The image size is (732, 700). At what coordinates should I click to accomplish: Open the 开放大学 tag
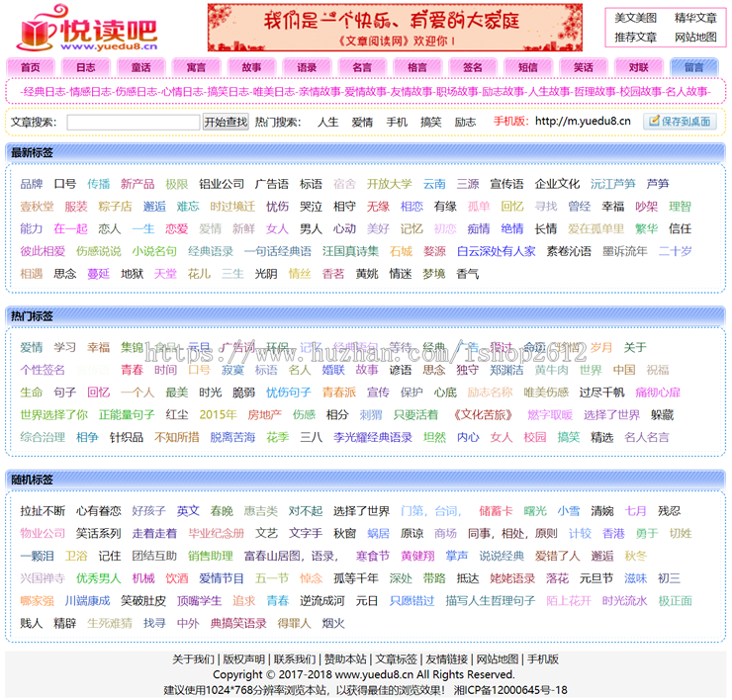click(x=390, y=184)
